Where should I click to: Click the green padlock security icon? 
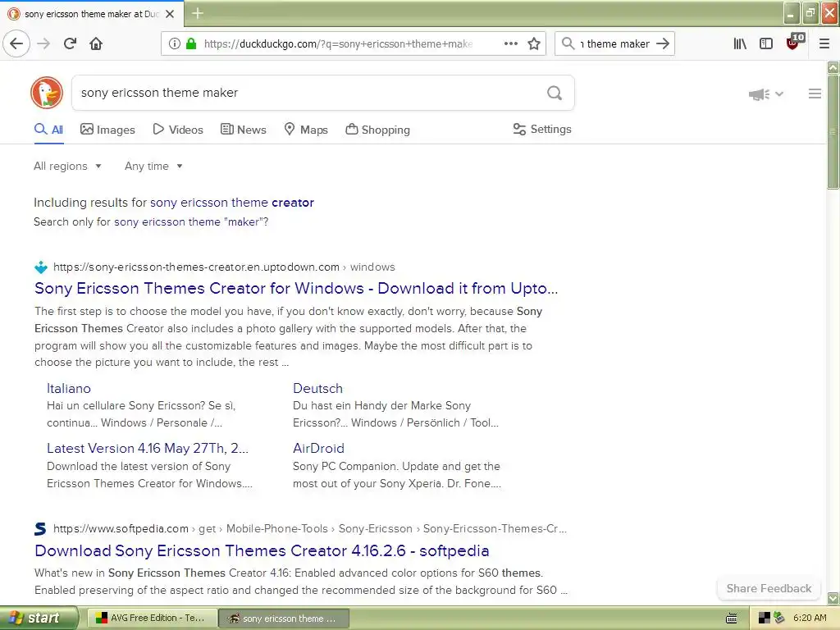click(x=190, y=43)
